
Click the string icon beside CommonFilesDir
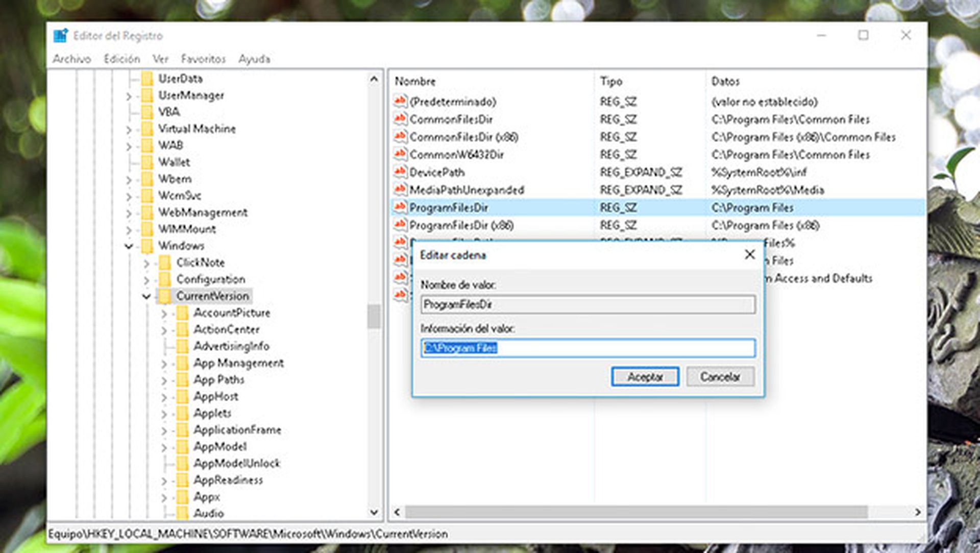click(400, 119)
